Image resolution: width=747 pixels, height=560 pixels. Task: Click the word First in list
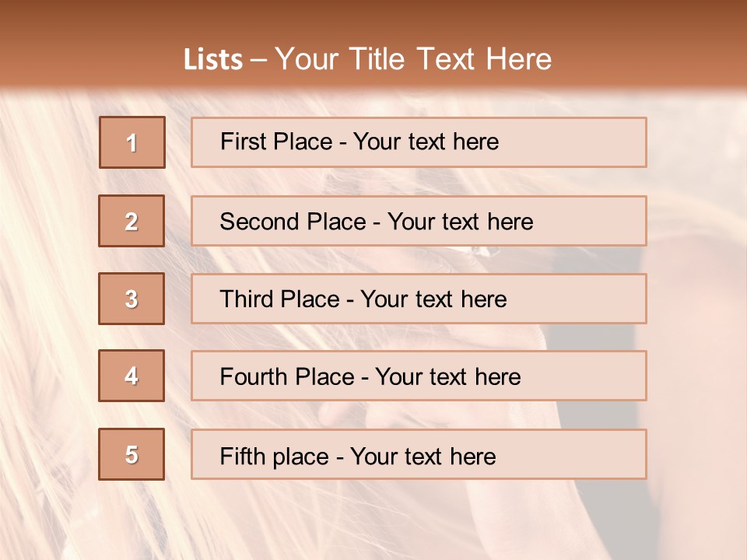pos(242,142)
